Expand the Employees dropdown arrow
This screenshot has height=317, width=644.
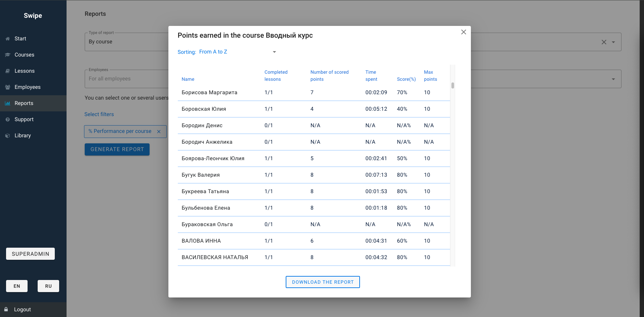pyautogui.click(x=613, y=79)
